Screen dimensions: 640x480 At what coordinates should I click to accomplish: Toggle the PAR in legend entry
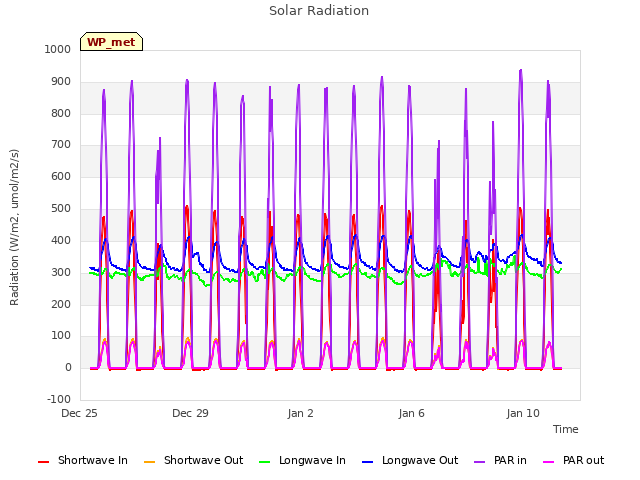tap(500, 460)
